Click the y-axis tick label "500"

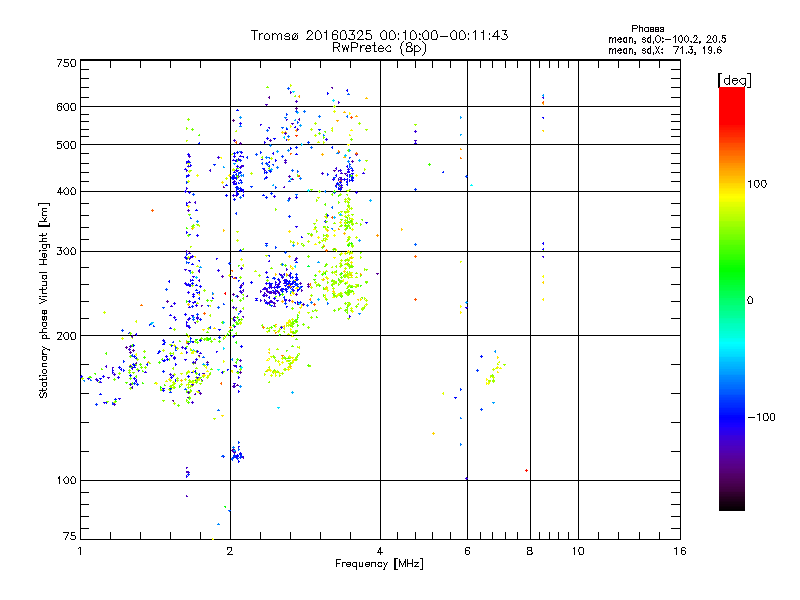pyautogui.click(x=66, y=144)
